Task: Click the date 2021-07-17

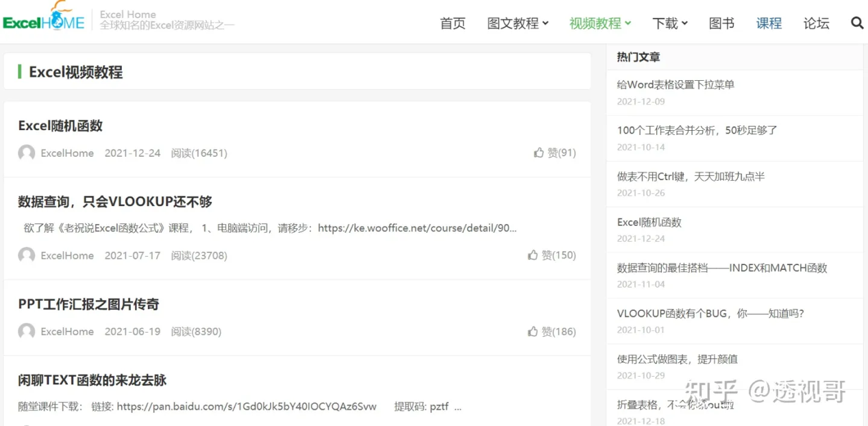Action: (x=132, y=255)
